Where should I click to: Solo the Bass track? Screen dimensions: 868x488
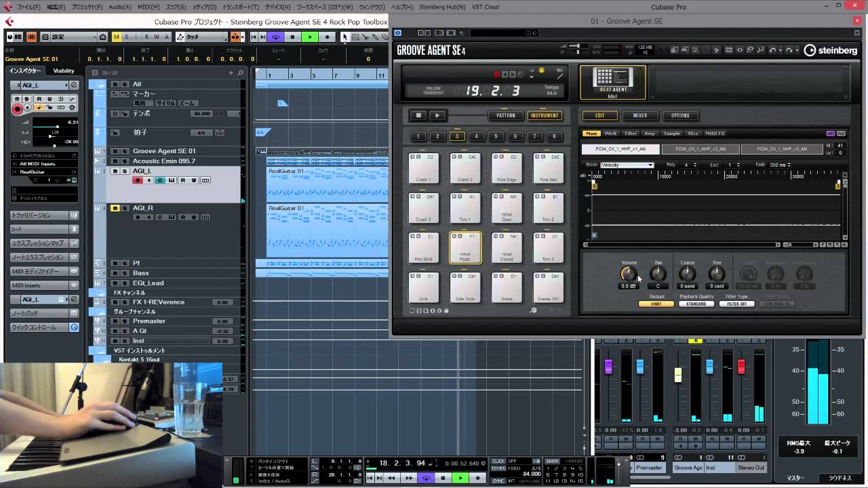[x=124, y=273]
